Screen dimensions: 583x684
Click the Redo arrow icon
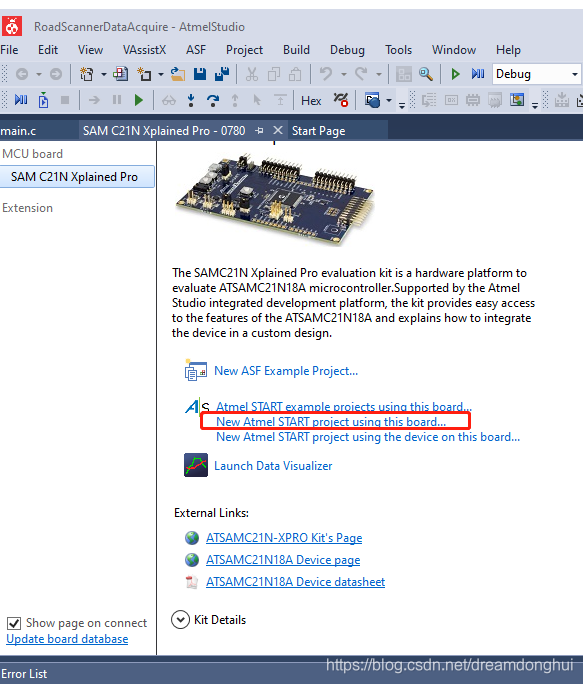[361, 74]
